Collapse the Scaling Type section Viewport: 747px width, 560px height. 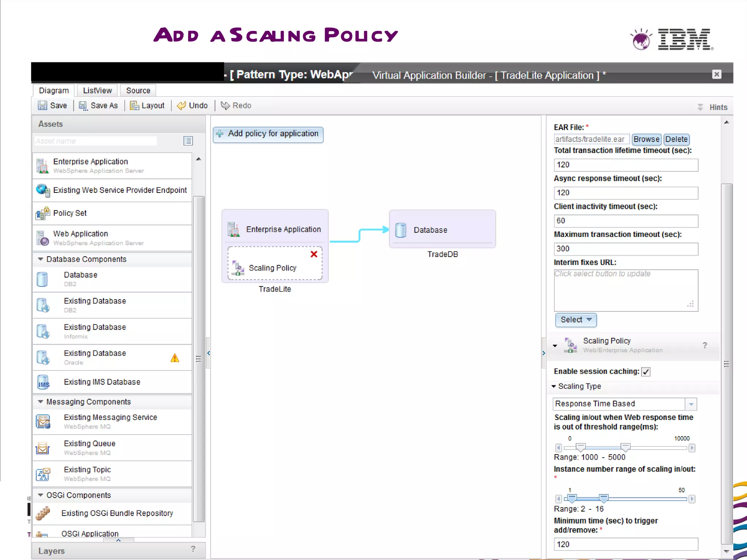(x=554, y=386)
